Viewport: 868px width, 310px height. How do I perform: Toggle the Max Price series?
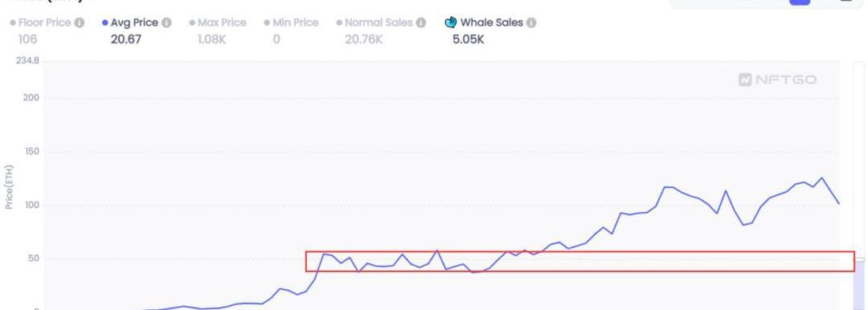pyautogui.click(x=218, y=22)
